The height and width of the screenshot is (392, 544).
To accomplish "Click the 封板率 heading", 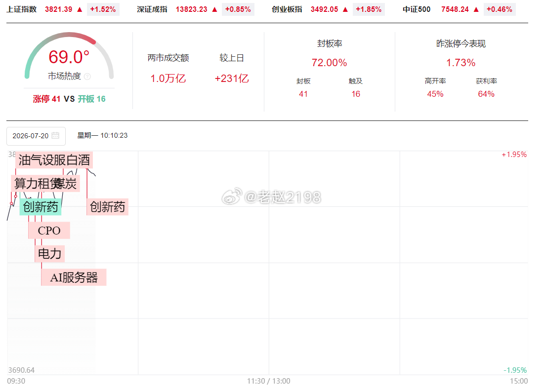I will click(x=330, y=43).
